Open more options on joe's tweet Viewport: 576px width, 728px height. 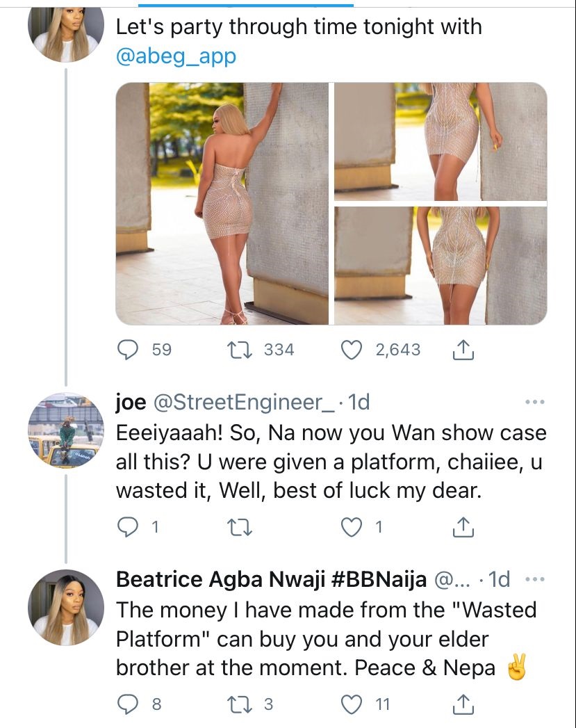pyautogui.click(x=535, y=402)
